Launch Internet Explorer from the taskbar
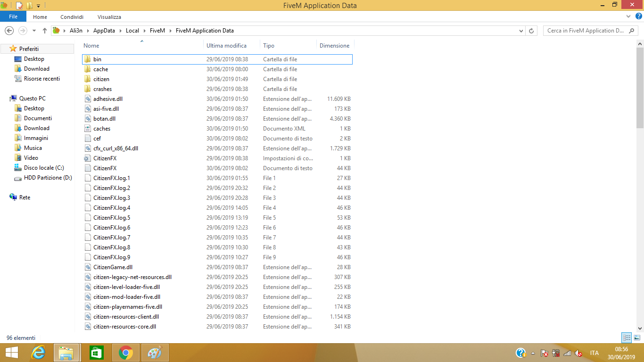Viewport: 644px width, 362px height. [x=38, y=353]
